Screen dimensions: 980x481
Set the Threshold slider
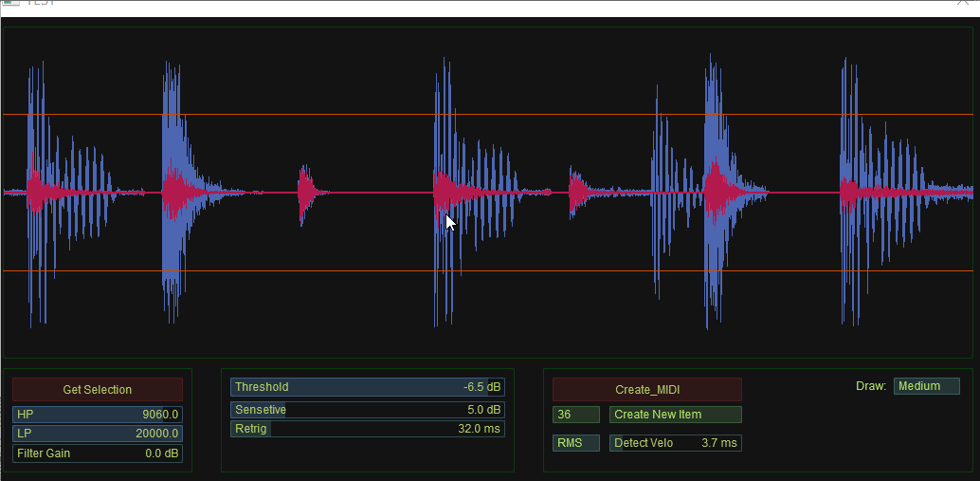pyautogui.click(x=368, y=387)
